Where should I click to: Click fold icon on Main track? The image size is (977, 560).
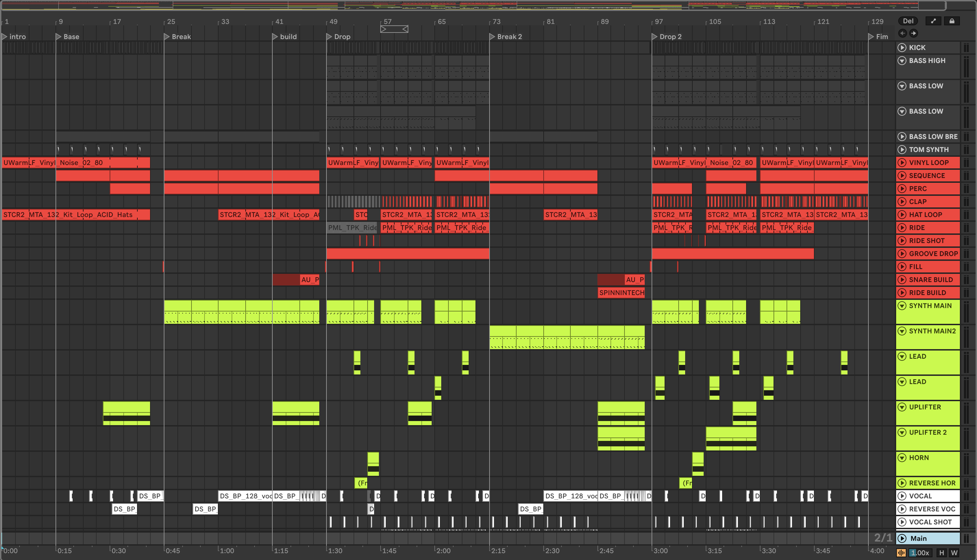click(x=902, y=538)
